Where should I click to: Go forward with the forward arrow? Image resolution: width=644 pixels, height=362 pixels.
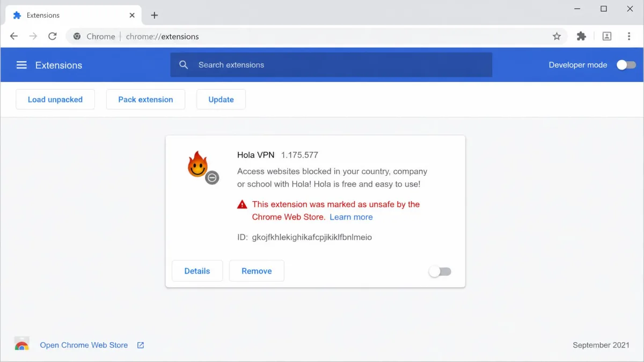33,36
